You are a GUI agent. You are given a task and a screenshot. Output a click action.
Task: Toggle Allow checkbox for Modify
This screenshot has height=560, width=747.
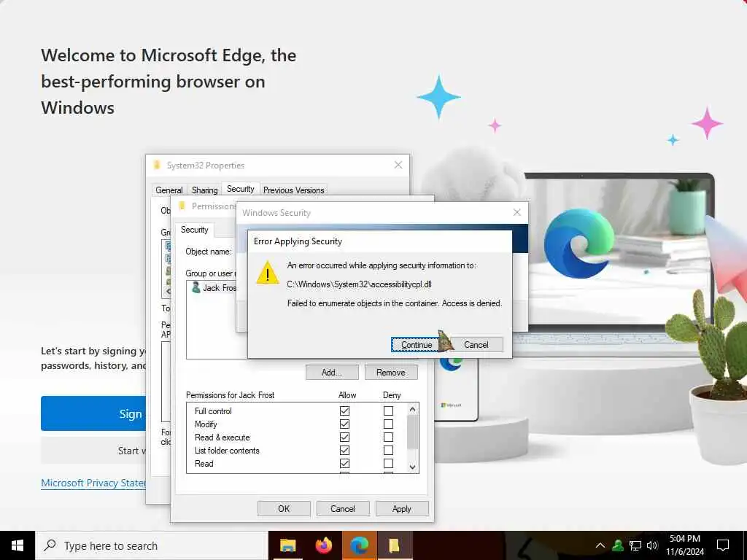(x=344, y=424)
